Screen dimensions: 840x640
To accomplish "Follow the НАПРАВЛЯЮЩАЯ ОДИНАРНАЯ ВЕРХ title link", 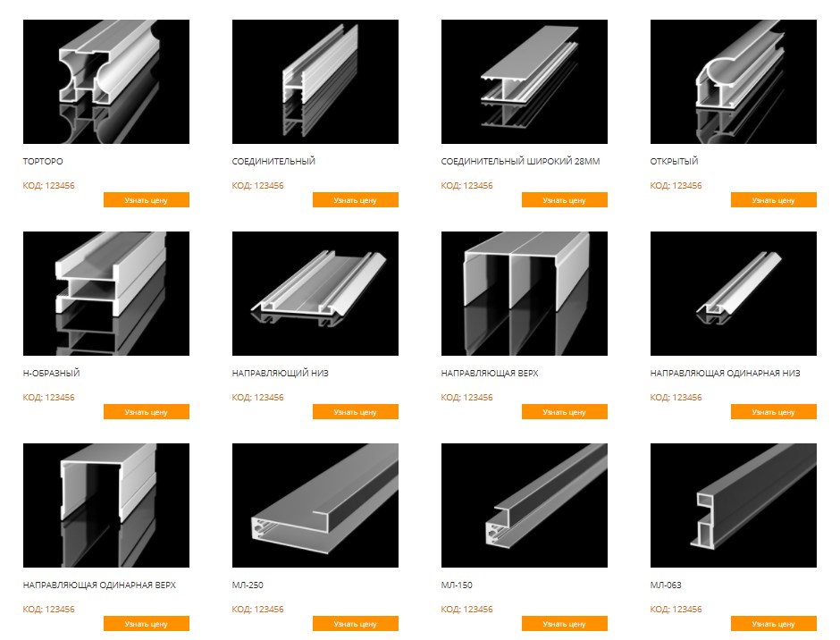I will (99, 585).
